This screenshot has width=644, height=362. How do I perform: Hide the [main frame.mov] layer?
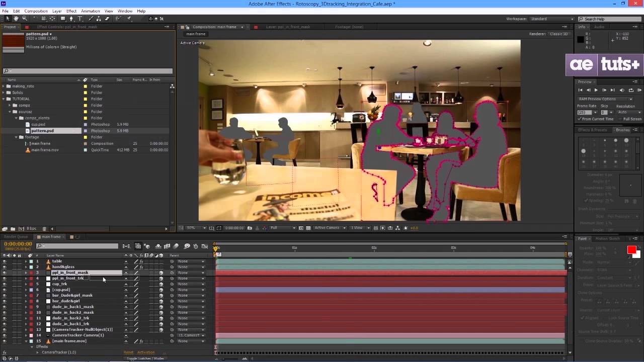pyautogui.click(x=5, y=341)
